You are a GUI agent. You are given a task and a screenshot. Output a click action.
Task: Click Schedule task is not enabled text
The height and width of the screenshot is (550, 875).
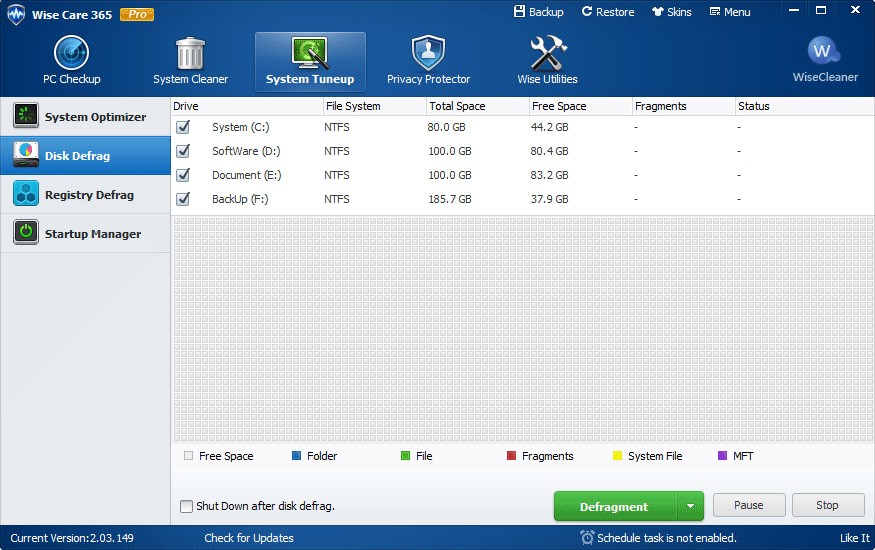pos(667,538)
